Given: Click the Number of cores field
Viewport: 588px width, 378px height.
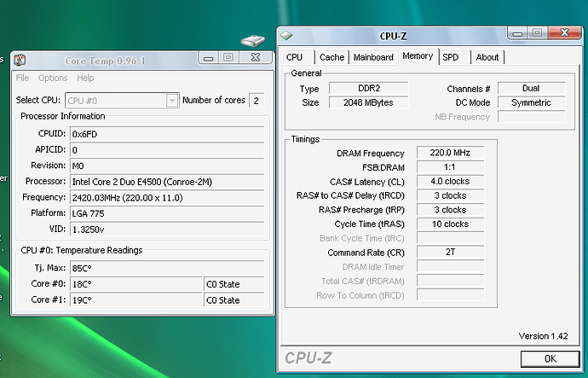Looking at the screenshot, I should click(257, 101).
